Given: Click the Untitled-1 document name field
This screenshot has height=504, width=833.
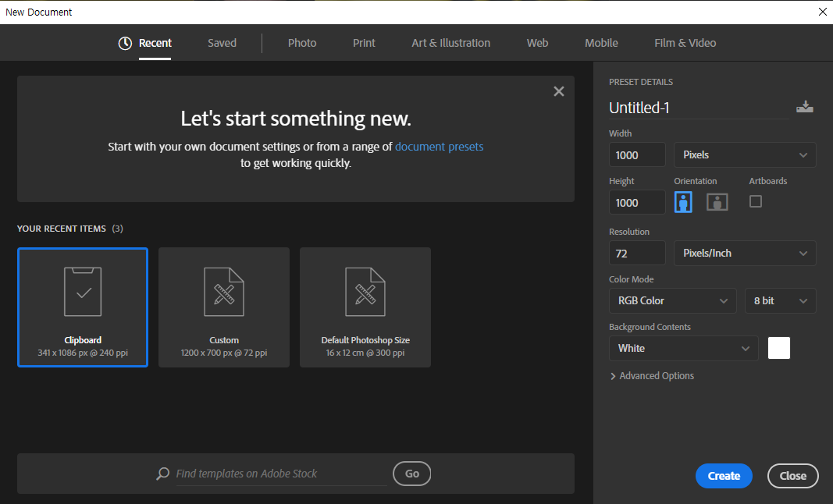Looking at the screenshot, I should 699,108.
